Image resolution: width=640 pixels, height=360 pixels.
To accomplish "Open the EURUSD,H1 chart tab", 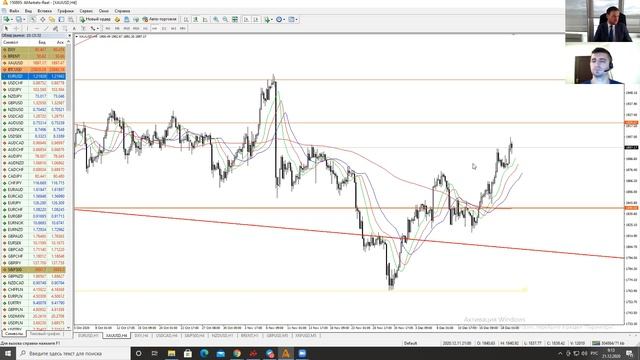I will tap(88, 336).
